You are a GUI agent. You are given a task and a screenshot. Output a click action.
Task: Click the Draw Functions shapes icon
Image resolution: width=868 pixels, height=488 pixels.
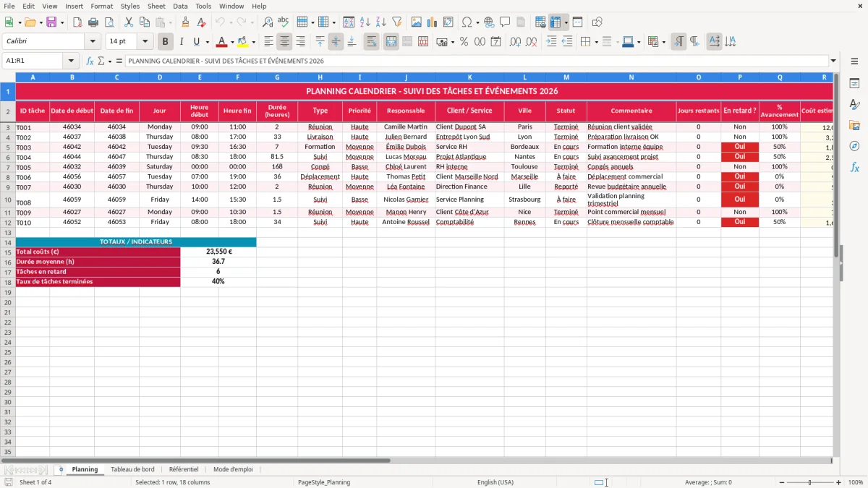point(597,22)
